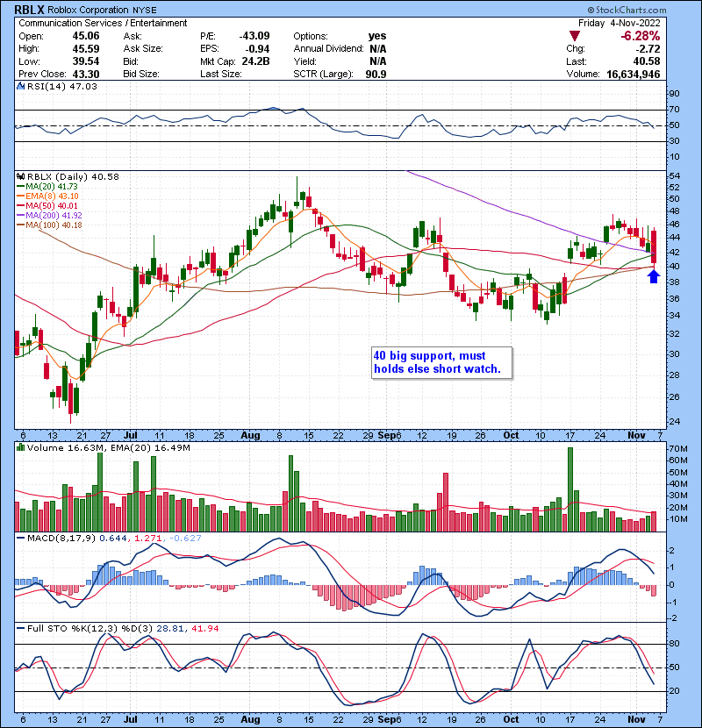The width and height of the screenshot is (702, 728).
Task: Click the RSI(14) line chart icon
Action: (20, 86)
